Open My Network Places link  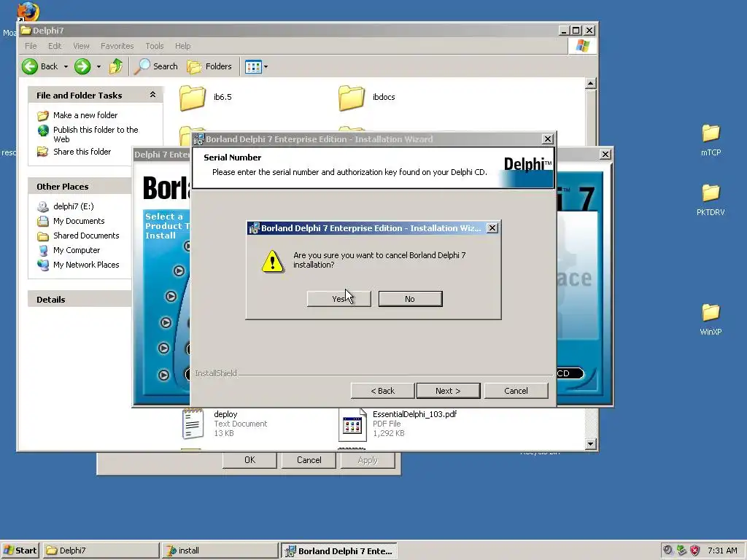pyautogui.click(x=86, y=265)
